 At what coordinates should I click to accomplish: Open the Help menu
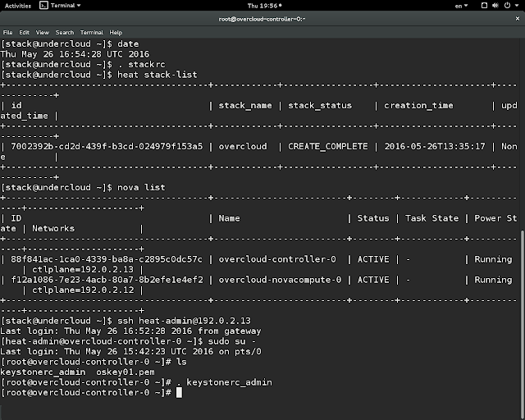116,32
